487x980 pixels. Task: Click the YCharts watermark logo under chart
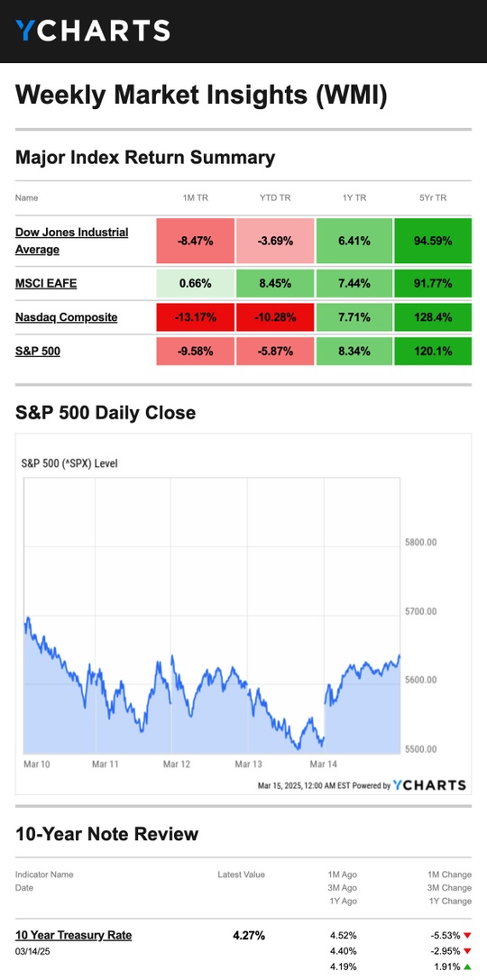pos(429,785)
